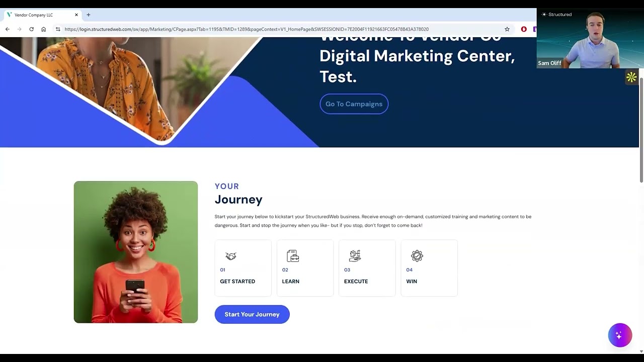Image resolution: width=644 pixels, height=362 pixels.
Task: Click the browser back arrow
Action: point(7,29)
